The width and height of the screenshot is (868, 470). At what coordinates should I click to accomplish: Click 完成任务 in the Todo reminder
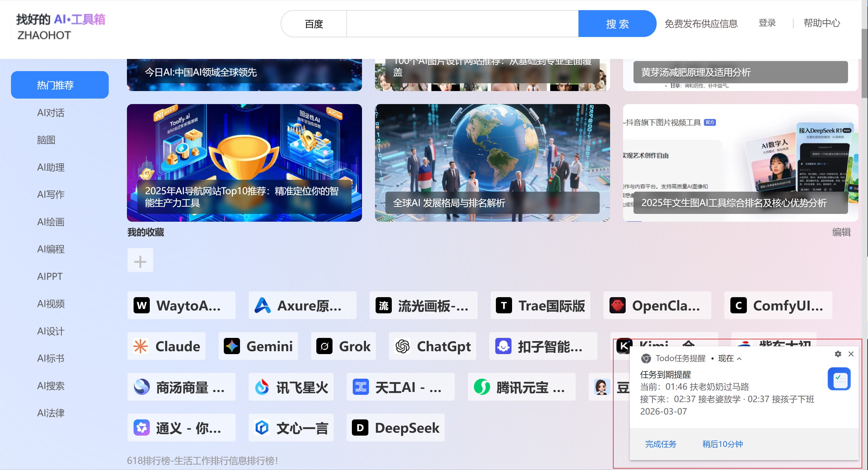660,444
